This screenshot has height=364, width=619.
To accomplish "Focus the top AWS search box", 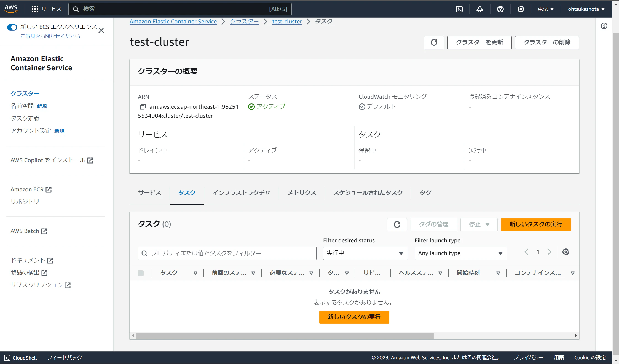I will (x=180, y=9).
